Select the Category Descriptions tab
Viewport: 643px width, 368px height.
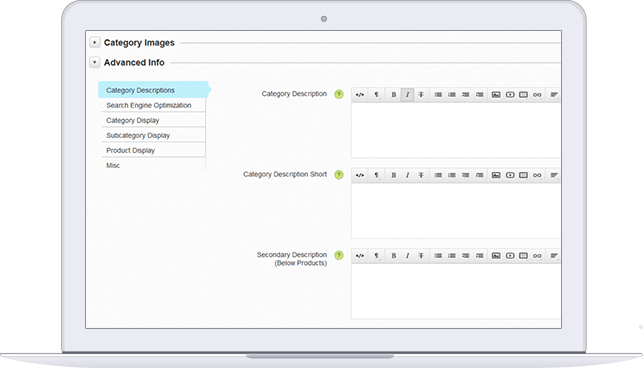point(154,90)
